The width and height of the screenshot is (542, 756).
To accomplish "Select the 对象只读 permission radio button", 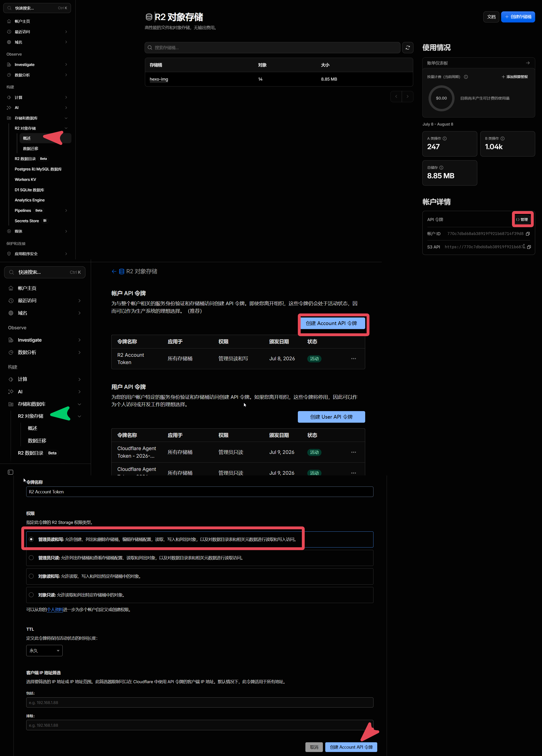I will (x=31, y=595).
